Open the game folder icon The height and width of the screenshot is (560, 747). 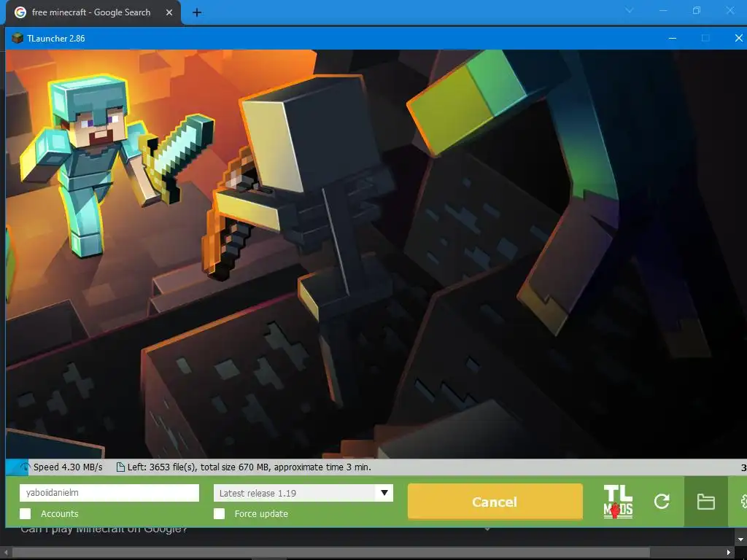click(x=705, y=502)
